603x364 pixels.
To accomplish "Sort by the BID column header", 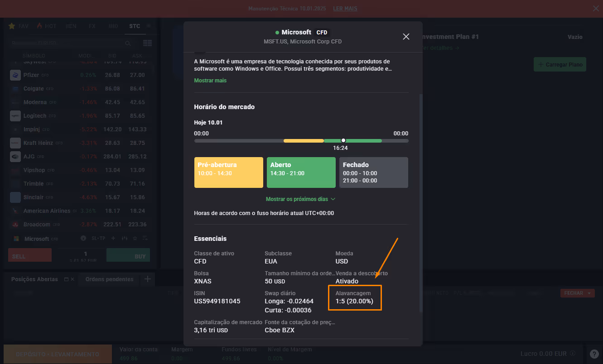I will click(x=112, y=55).
